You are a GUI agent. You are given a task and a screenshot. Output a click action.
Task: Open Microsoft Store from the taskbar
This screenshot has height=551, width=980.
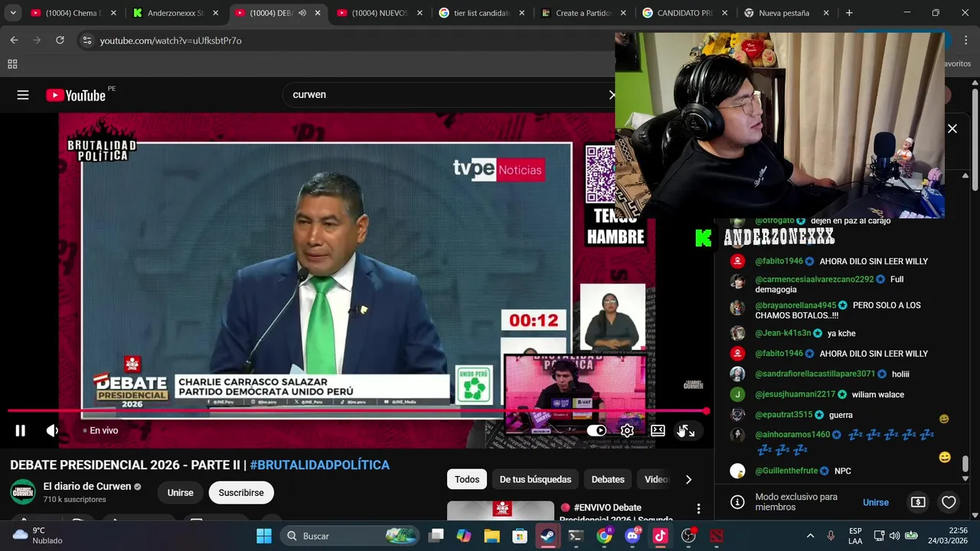click(x=520, y=536)
